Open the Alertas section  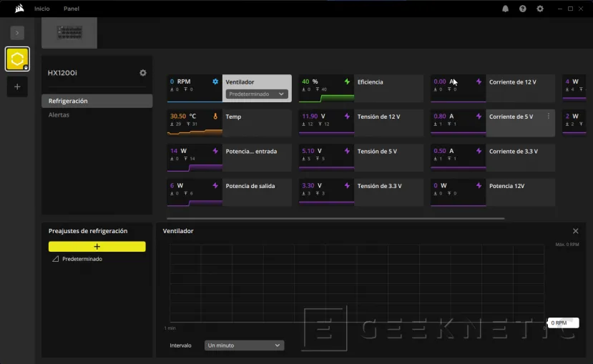[59, 115]
